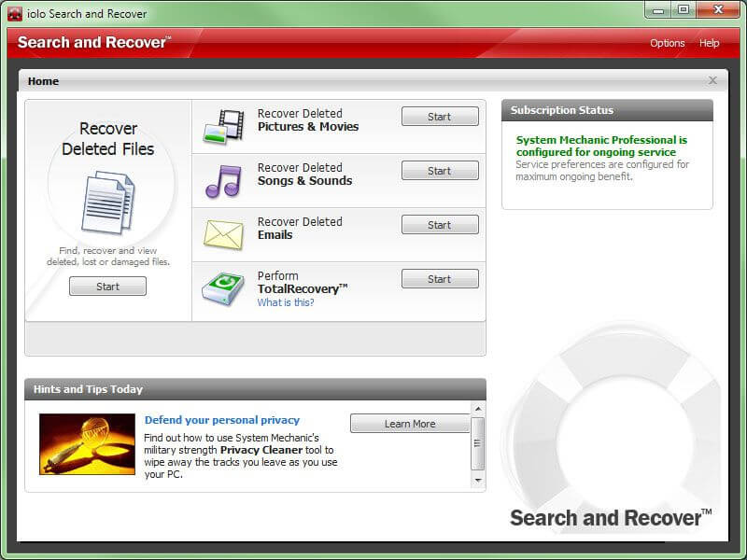The width and height of the screenshot is (747, 560).
Task: Close the Home panel with the X
Action: (712, 81)
